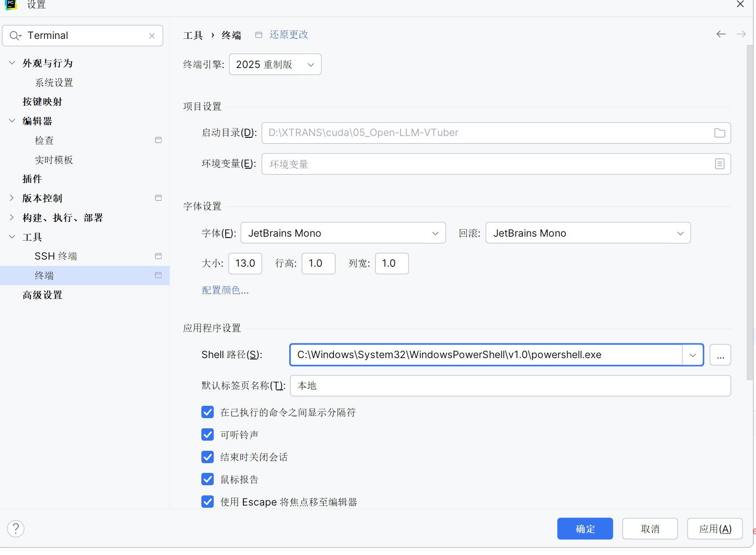This screenshot has height=555, width=756.
Task: Click 应用(A) button
Action: (x=715, y=529)
